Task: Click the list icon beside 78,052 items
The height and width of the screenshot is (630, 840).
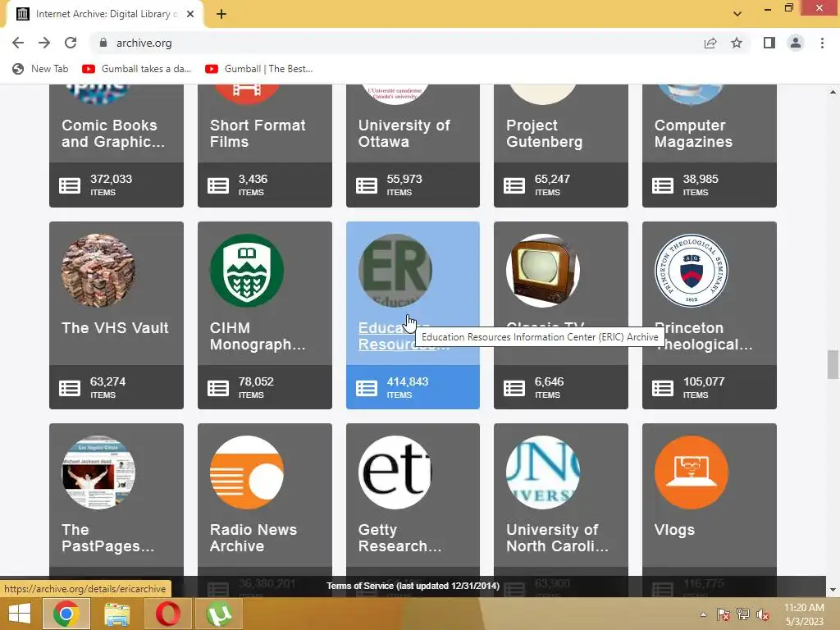Action: coord(218,388)
